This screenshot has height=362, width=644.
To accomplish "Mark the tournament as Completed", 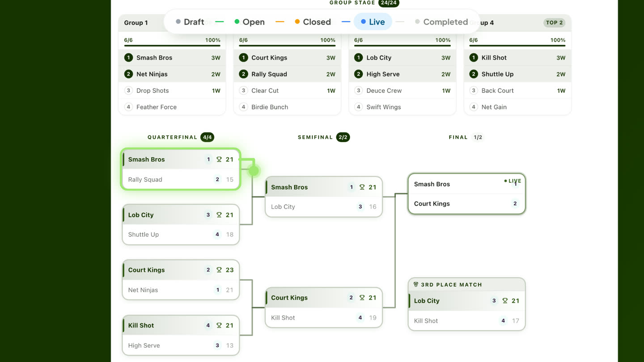I will tap(441, 22).
